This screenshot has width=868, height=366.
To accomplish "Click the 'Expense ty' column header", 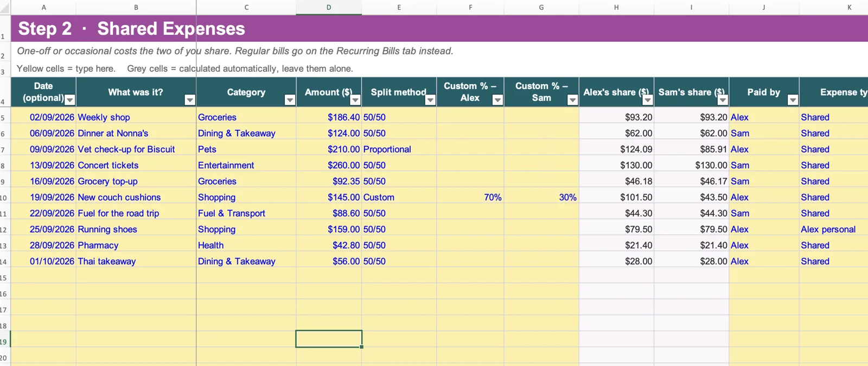I will [x=833, y=92].
